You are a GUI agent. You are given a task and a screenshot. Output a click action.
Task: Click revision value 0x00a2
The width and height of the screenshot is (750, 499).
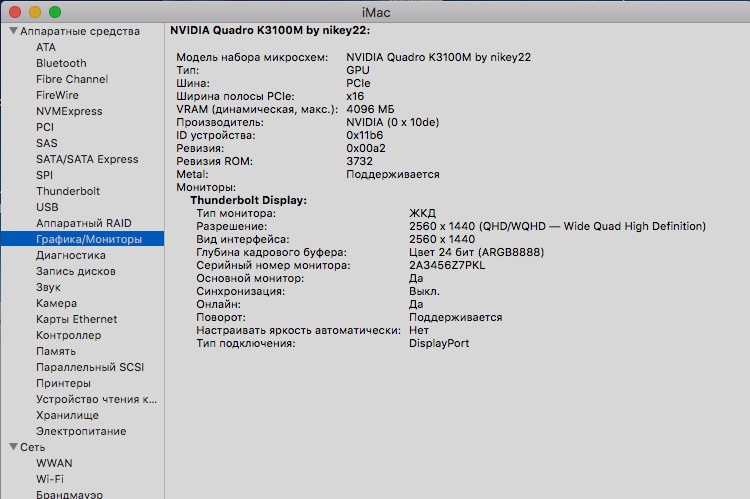366,148
